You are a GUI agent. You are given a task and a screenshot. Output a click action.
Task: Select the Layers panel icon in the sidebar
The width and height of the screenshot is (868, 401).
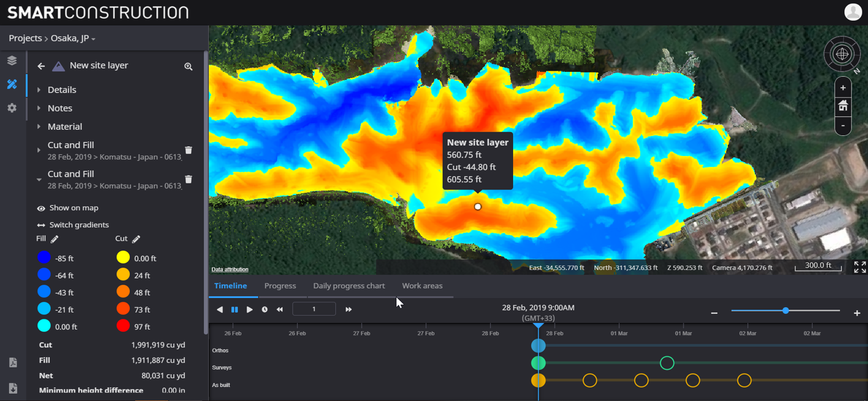pos(12,60)
